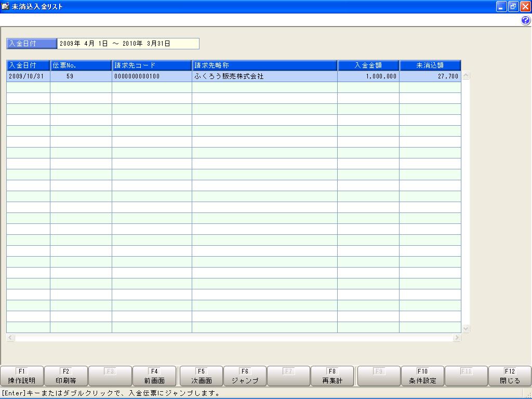Go to next screen with F5 次画面
This screenshot has width=532, height=399.
pyautogui.click(x=201, y=376)
